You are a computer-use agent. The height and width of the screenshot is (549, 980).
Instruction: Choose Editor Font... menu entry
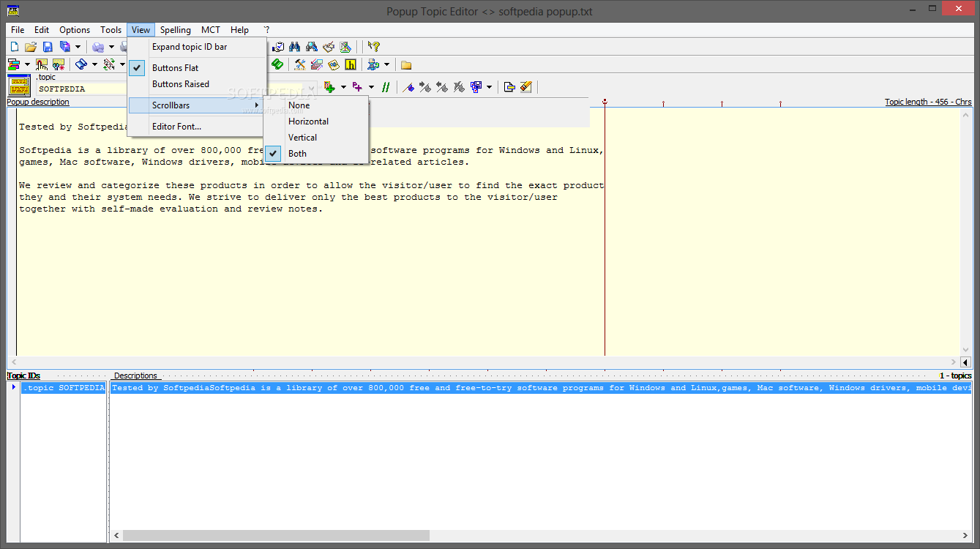click(x=197, y=127)
